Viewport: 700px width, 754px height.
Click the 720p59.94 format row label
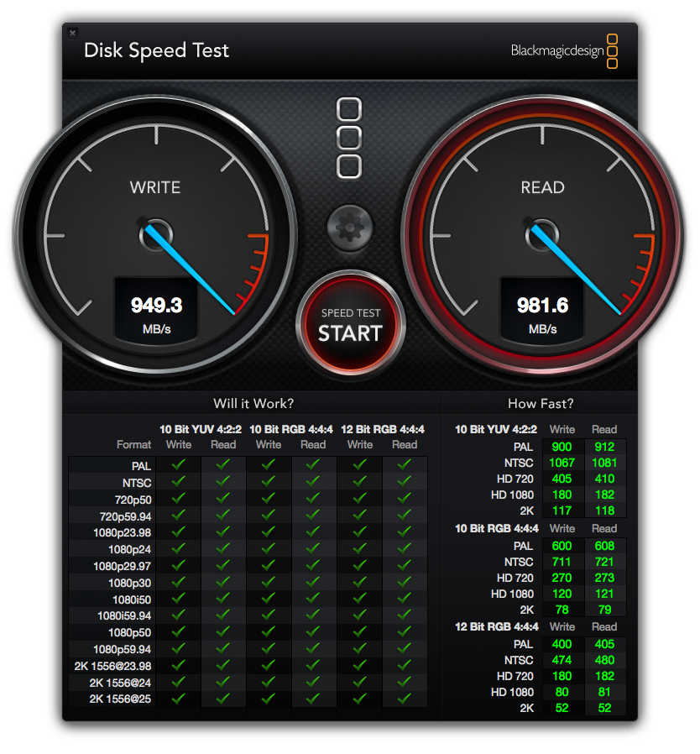pyautogui.click(x=126, y=517)
